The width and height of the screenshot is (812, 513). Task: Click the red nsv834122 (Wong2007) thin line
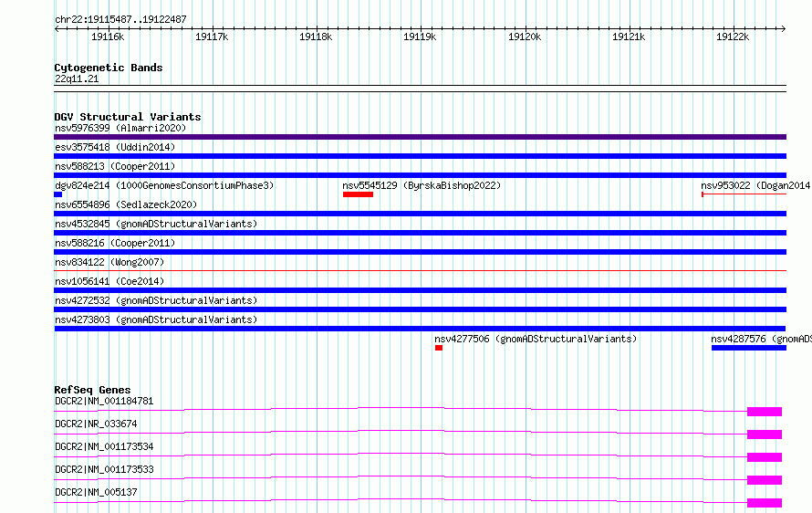(420, 270)
